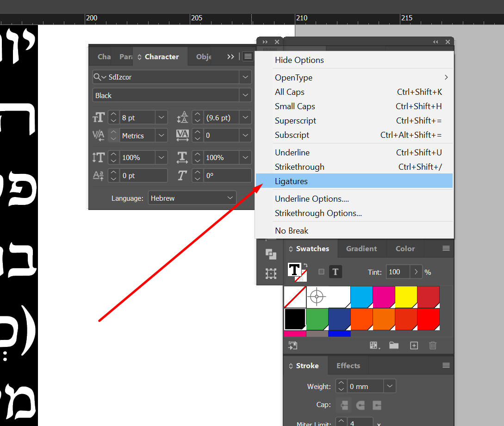Click the horizontal scale icon

pyautogui.click(x=182, y=157)
